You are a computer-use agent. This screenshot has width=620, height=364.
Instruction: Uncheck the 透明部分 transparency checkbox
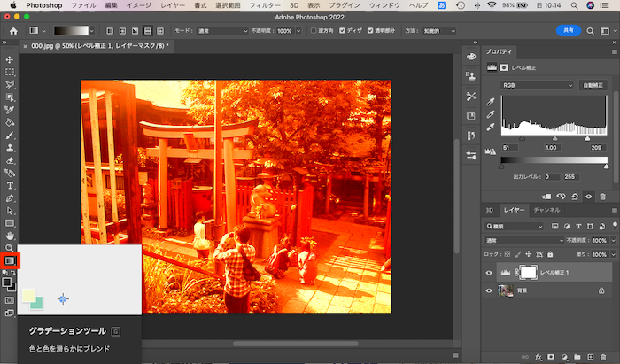coord(370,31)
